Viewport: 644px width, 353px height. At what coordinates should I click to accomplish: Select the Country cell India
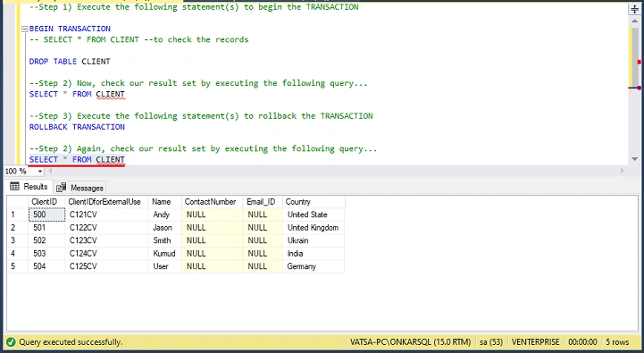314,254
